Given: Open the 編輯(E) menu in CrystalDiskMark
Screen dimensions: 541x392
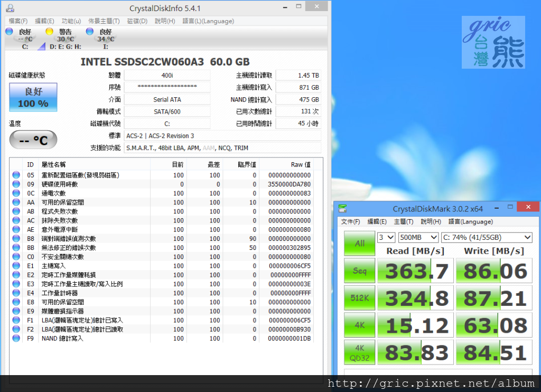Looking at the screenshot, I should coord(377,221).
